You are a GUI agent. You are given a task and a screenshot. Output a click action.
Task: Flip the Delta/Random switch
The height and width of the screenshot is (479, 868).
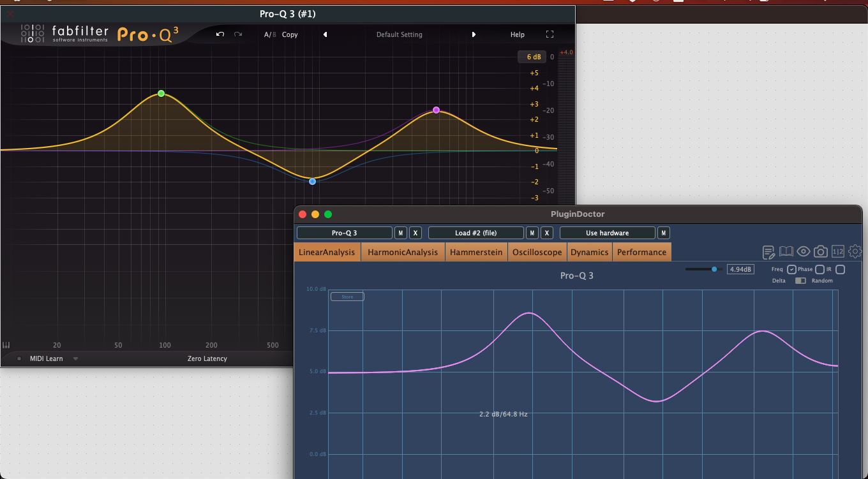click(800, 281)
